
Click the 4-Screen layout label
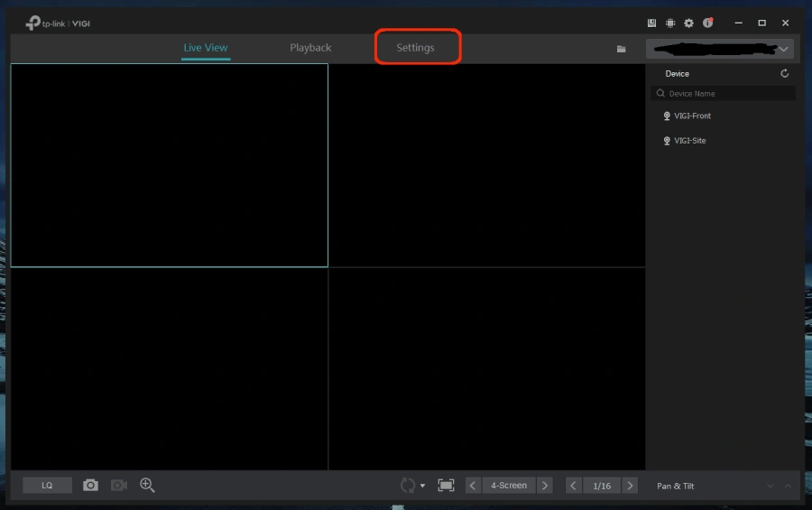click(509, 486)
